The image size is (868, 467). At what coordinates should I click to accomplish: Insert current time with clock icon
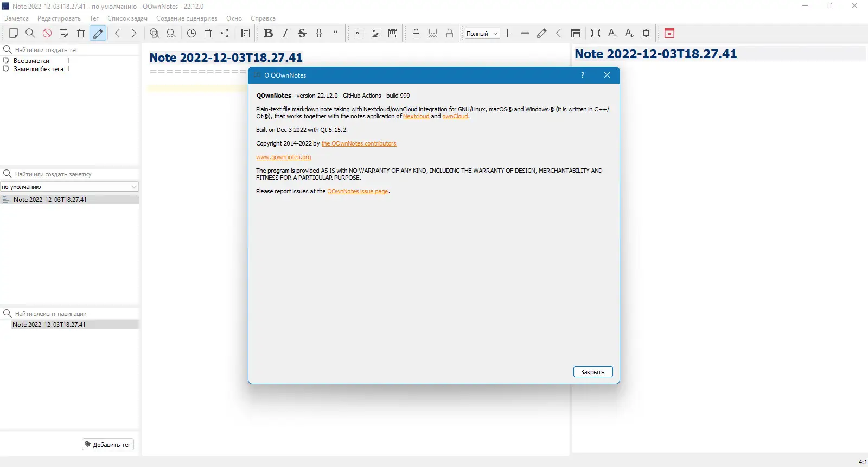tap(192, 33)
